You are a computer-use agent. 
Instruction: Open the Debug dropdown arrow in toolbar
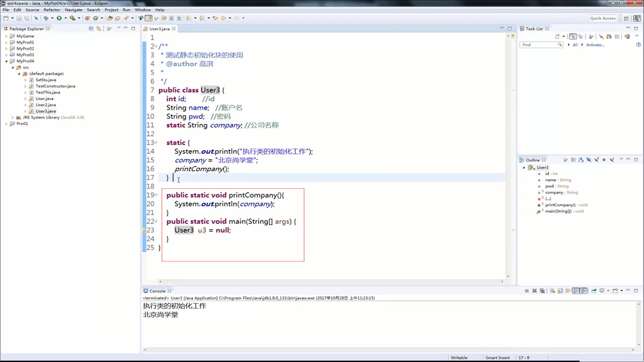52,18
